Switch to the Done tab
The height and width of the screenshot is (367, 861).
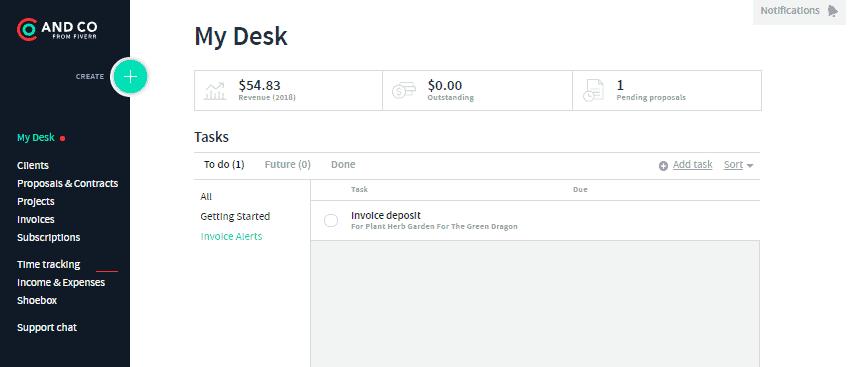point(343,164)
